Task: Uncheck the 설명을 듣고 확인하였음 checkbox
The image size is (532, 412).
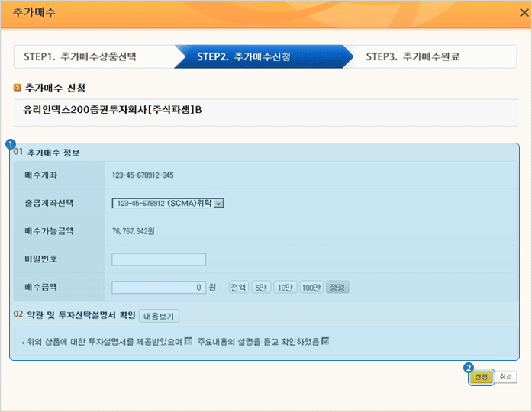Action: [x=325, y=341]
